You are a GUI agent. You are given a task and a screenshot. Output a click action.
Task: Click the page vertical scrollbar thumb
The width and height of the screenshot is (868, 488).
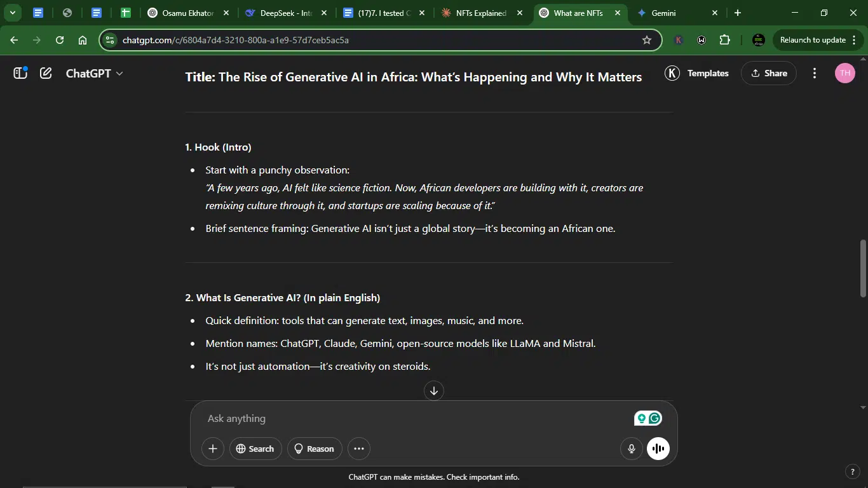pyautogui.click(x=863, y=268)
